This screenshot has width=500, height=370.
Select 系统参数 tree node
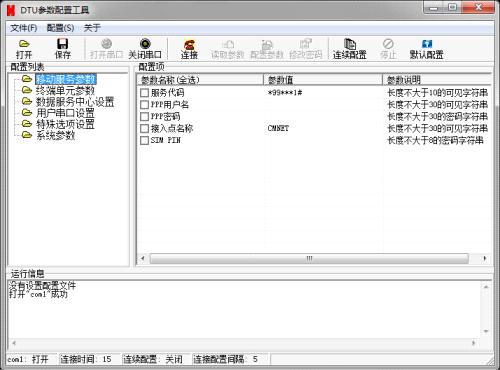point(55,135)
